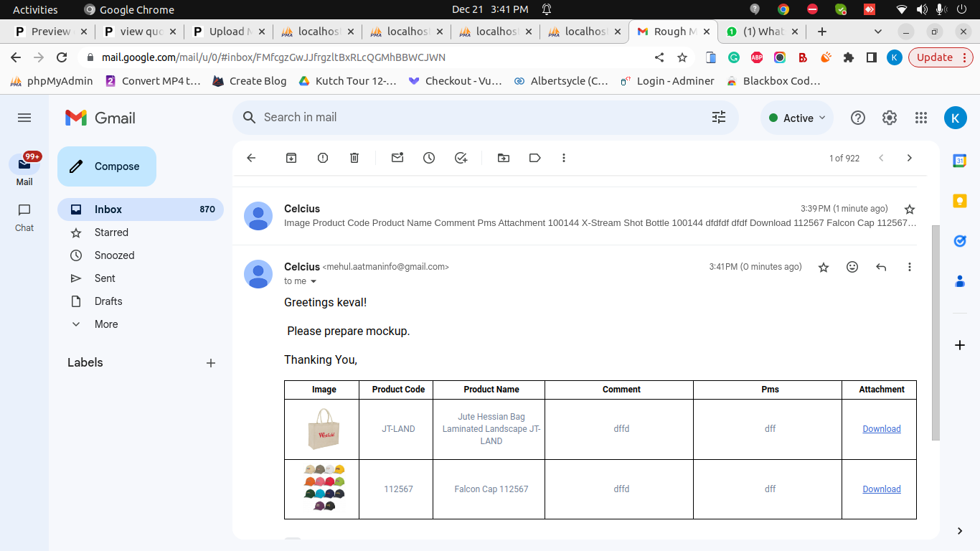The image size is (980, 551).
Task: Switch to the WhatsApp browser tab
Action: [762, 32]
